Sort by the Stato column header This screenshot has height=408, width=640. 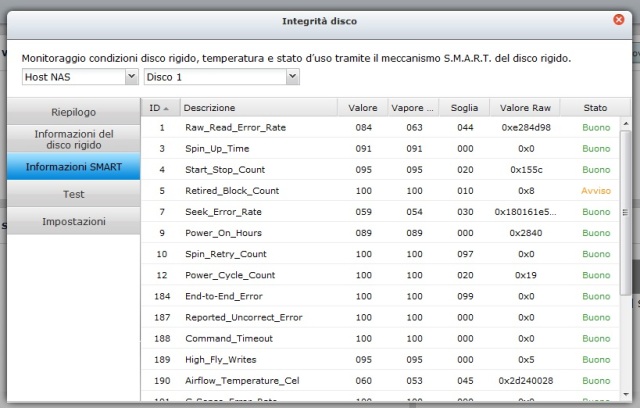coord(595,107)
